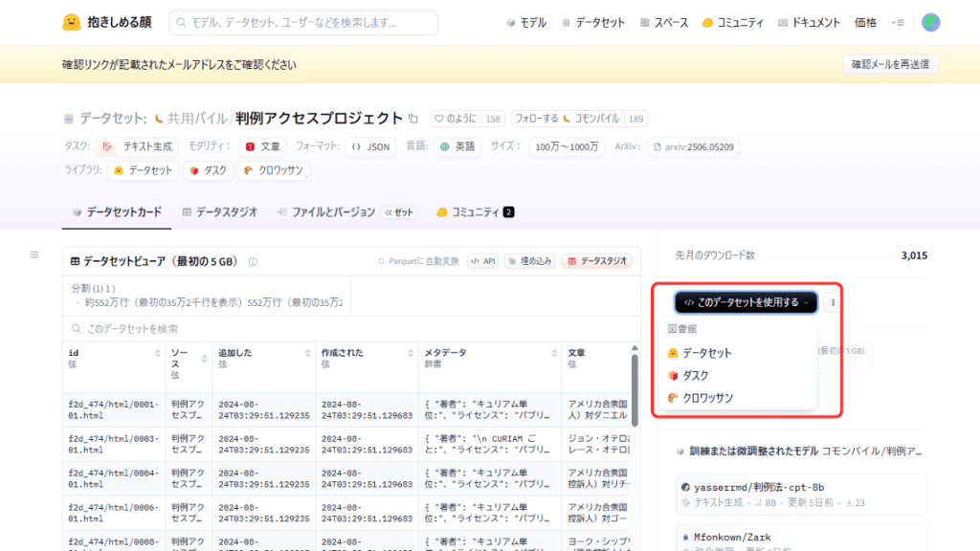Open the sidebar hamburger menu icon
980x551 pixels.
pyautogui.click(x=34, y=254)
